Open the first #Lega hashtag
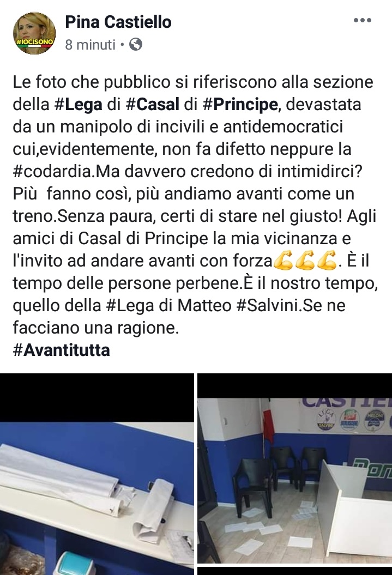 click(x=79, y=105)
